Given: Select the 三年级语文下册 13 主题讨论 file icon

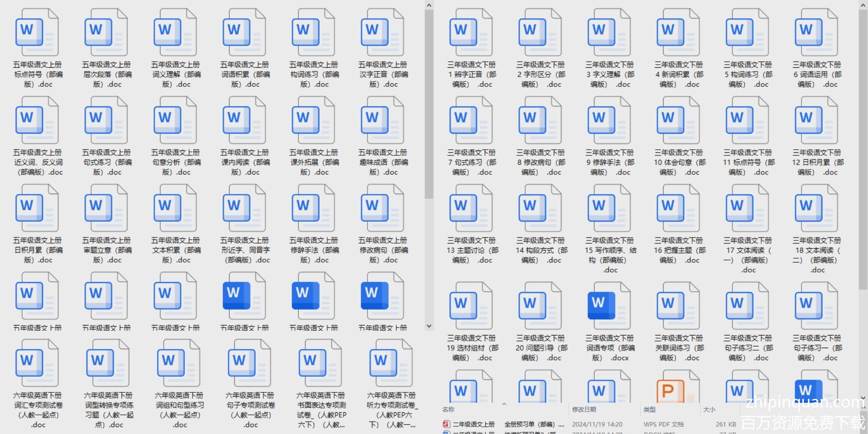Looking at the screenshot, I should (471, 208).
